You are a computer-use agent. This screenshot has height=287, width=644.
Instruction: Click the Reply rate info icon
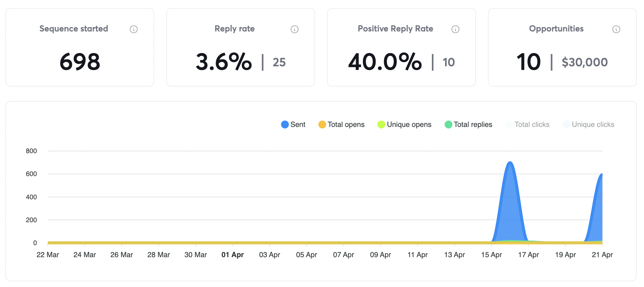tap(295, 29)
